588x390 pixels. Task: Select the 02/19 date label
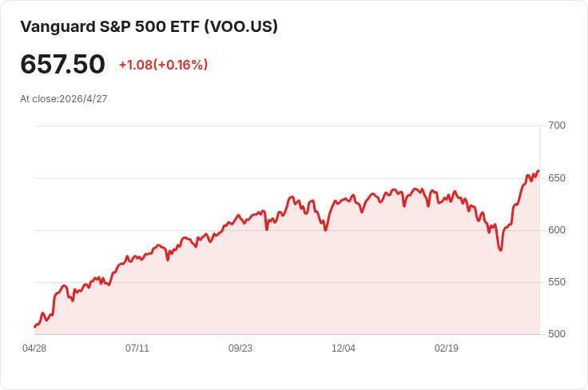tap(447, 348)
